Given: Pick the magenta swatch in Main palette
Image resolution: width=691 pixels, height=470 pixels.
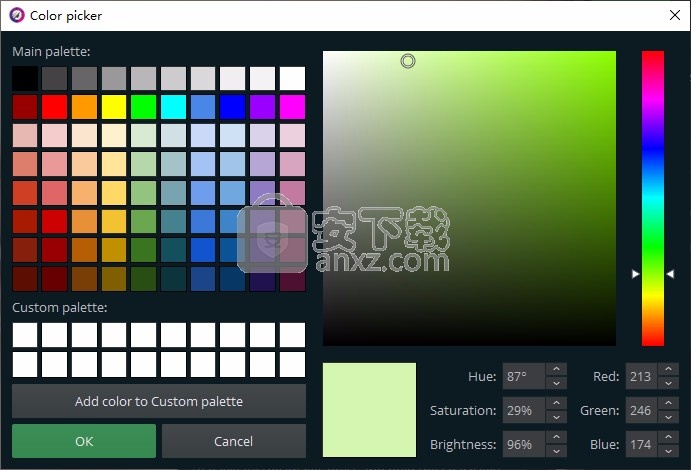Looking at the screenshot, I should (x=292, y=107).
